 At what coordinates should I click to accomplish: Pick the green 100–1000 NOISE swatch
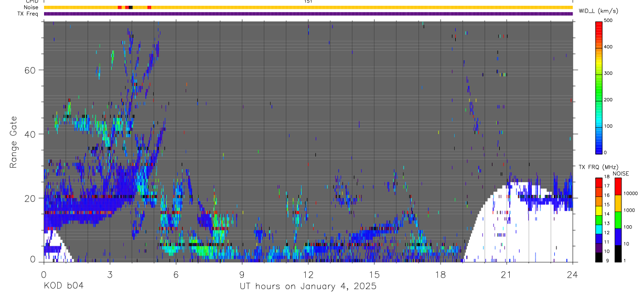click(x=618, y=219)
